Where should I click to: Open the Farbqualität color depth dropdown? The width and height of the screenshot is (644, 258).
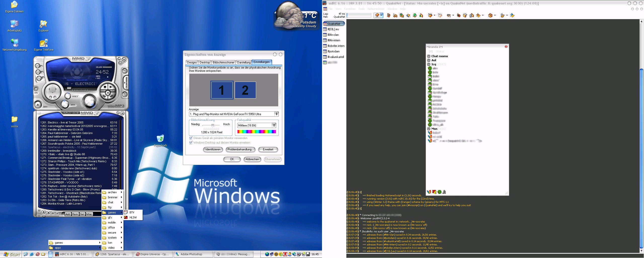(274, 125)
